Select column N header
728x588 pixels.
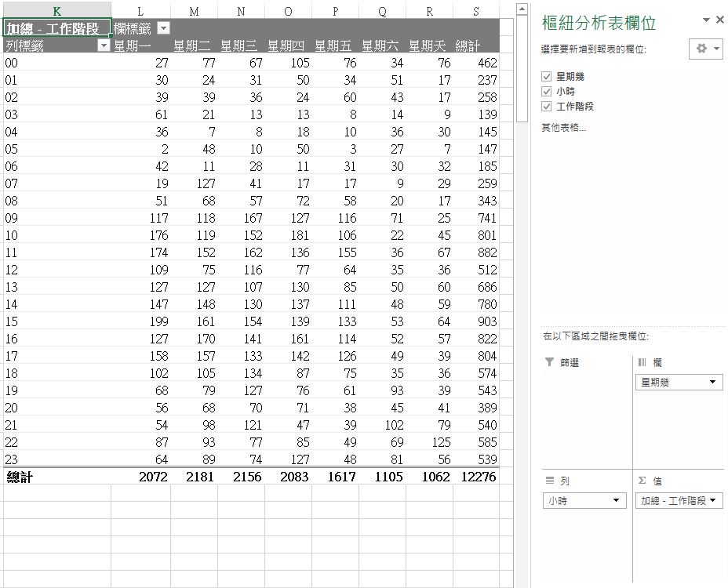241,11
